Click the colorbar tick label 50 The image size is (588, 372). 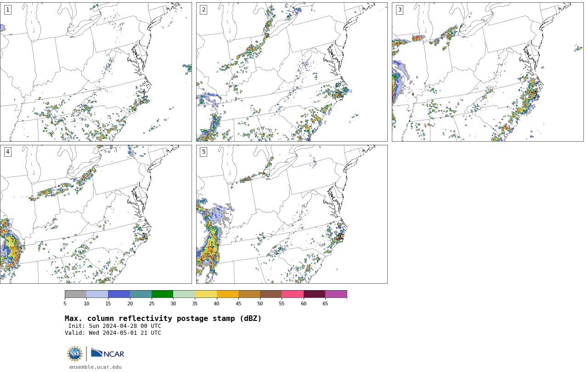coord(260,303)
